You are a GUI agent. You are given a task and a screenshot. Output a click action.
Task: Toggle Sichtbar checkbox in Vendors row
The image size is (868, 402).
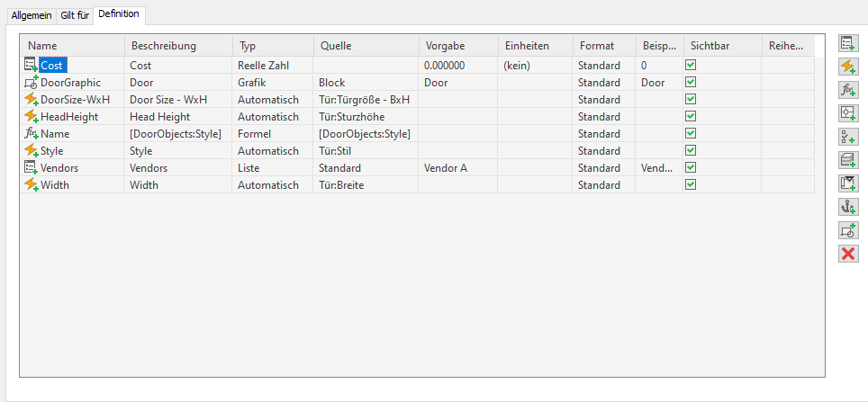pos(691,168)
